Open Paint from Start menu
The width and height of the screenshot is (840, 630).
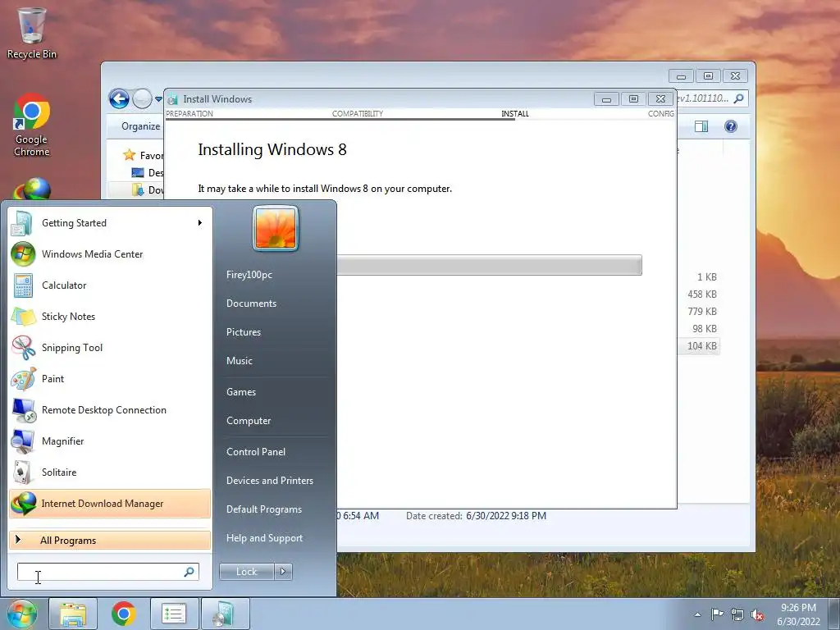click(110, 378)
